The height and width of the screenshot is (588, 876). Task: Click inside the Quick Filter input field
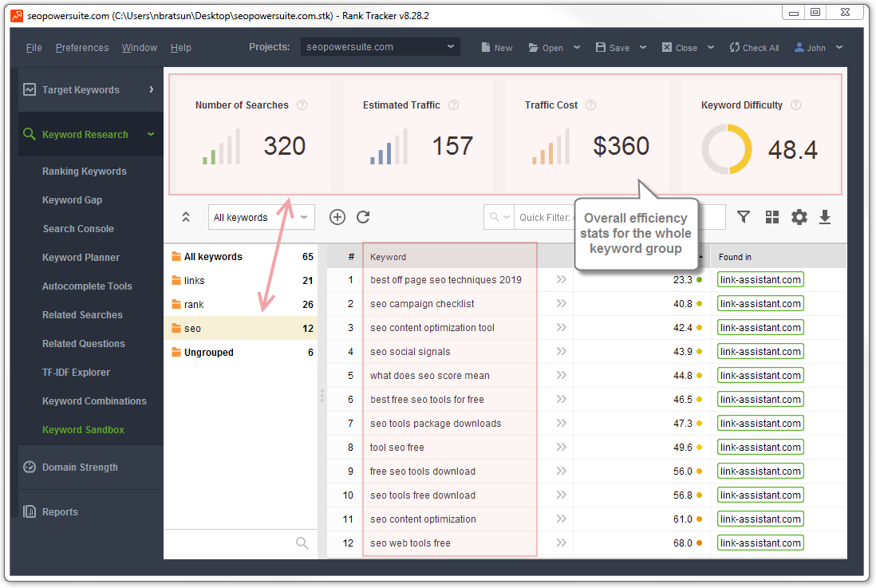620,217
